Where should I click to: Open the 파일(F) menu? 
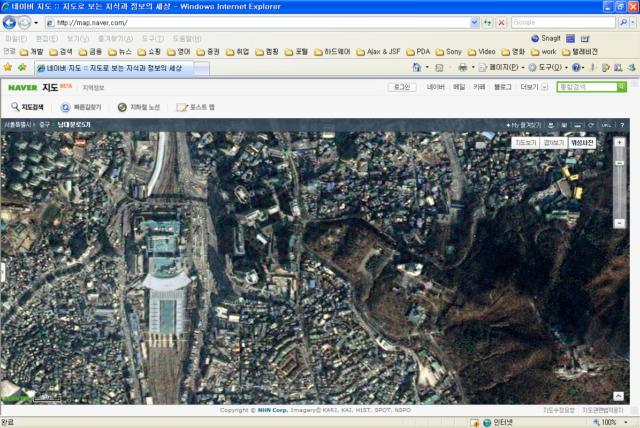coord(16,39)
